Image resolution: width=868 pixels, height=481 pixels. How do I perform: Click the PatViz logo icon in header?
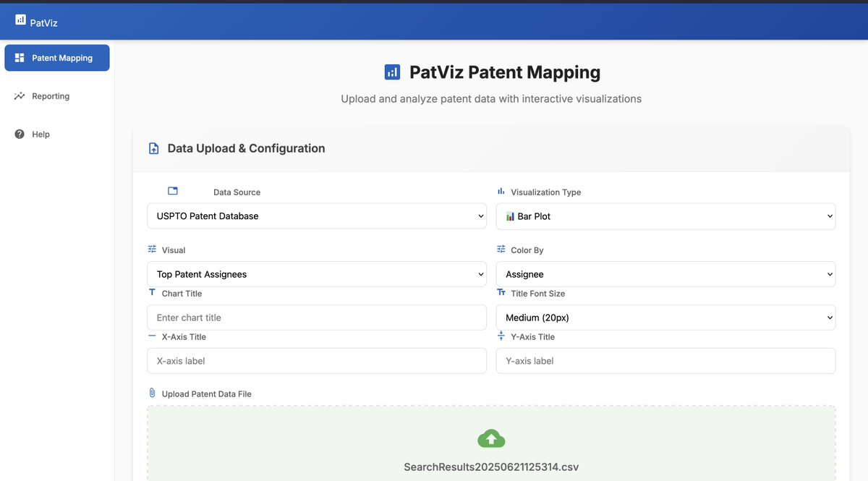20,20
